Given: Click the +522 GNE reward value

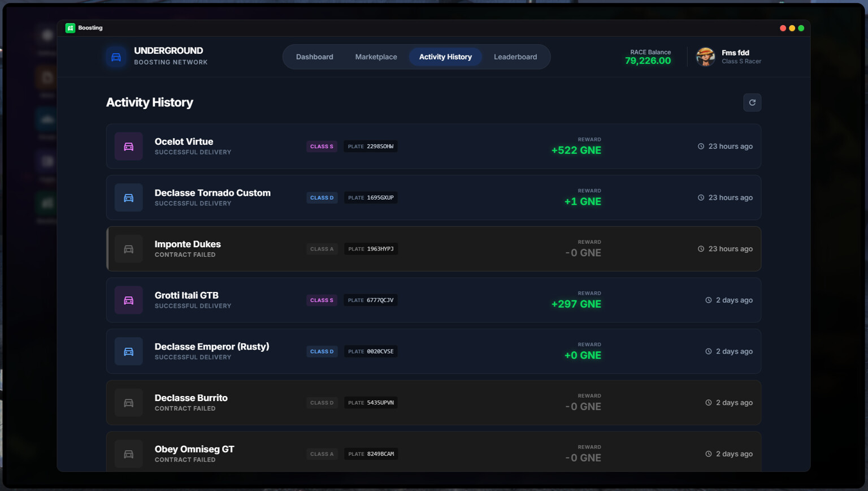Looking at the screenshot, I should click(x=576, y=150).
